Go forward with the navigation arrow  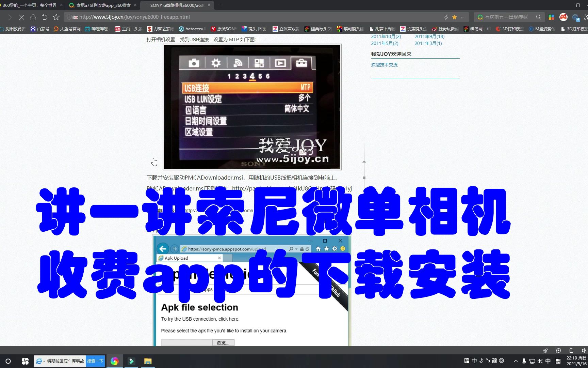tap(10, 17)
